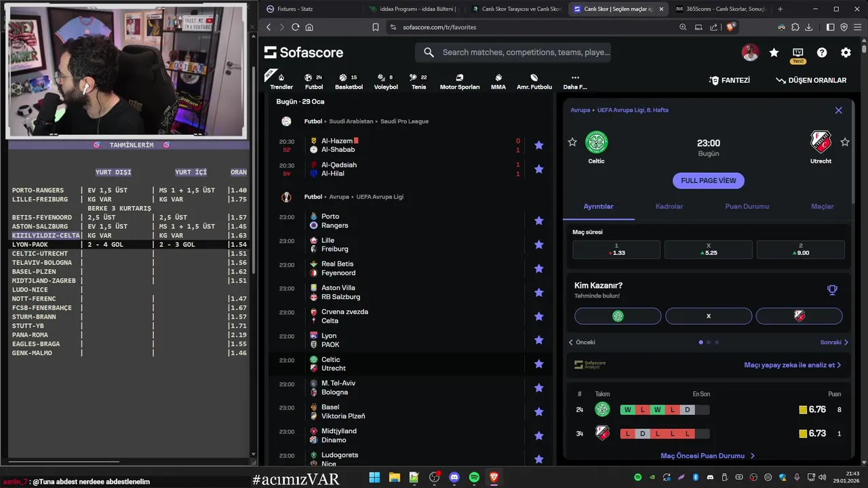The image size is (868, 488).
Task: Click the Brave Shields icon in address bar
Action: 730,27
